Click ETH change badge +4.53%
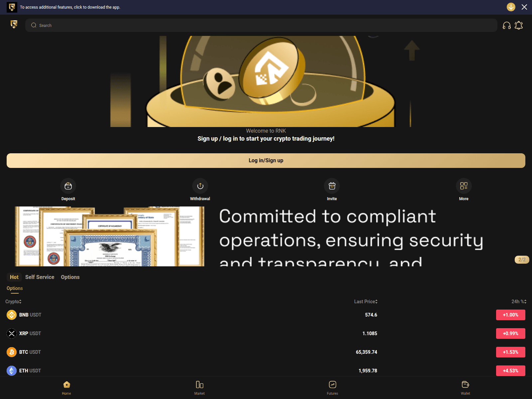This screenshot has width=532, height=399. pyautogui.click(x=511, y=371)
